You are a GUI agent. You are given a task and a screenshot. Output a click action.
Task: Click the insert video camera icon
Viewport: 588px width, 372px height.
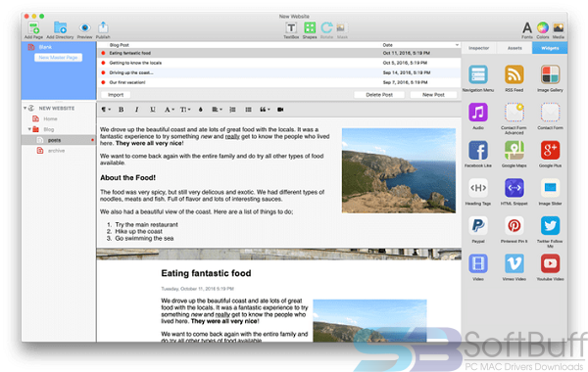pyautogui.click(x=280, y=110)
